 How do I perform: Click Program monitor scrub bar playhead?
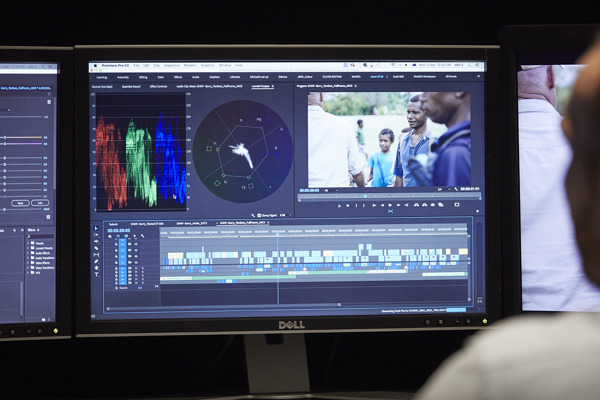[x=365, y=196]
